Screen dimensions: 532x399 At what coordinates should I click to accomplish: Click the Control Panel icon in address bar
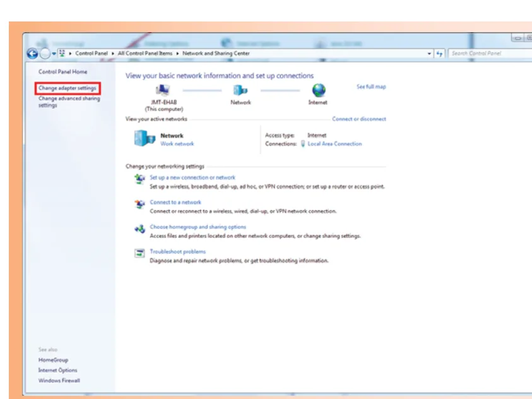click(62, 53)
